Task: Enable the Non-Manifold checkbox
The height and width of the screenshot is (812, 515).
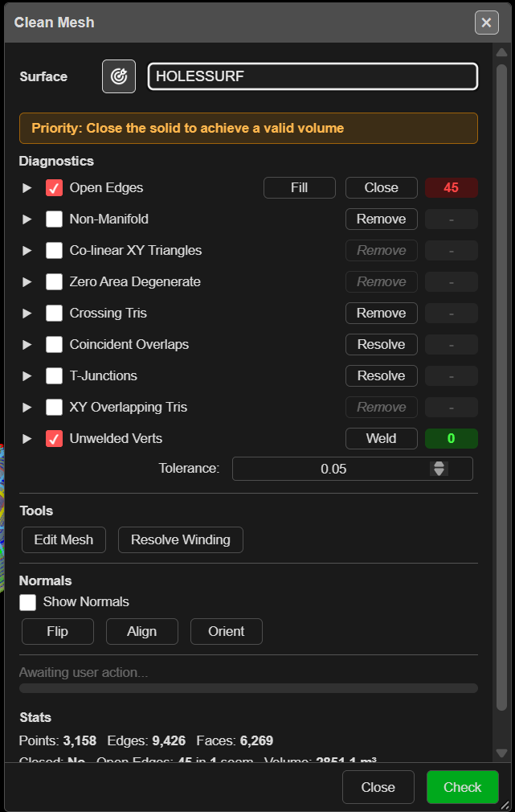Action: [55, 219]
